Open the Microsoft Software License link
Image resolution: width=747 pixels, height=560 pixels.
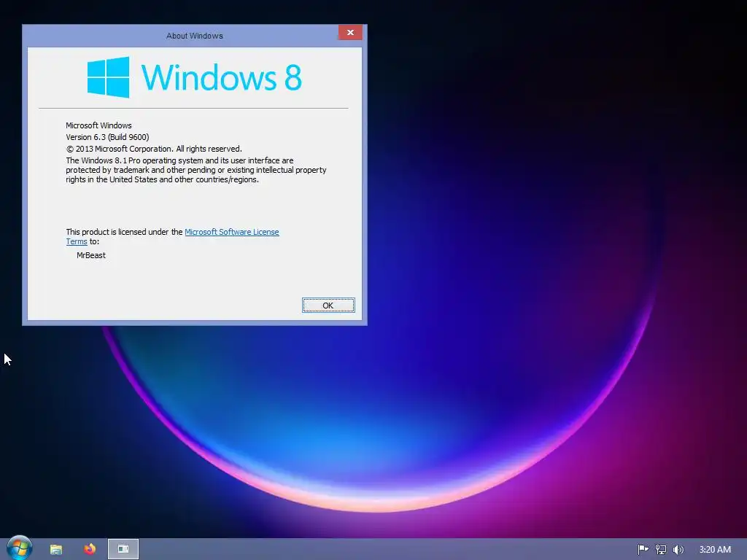[231, 232]
